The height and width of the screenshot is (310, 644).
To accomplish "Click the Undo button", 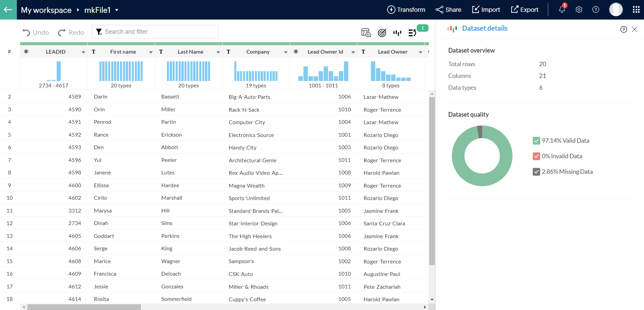I will tap(36, 32).
